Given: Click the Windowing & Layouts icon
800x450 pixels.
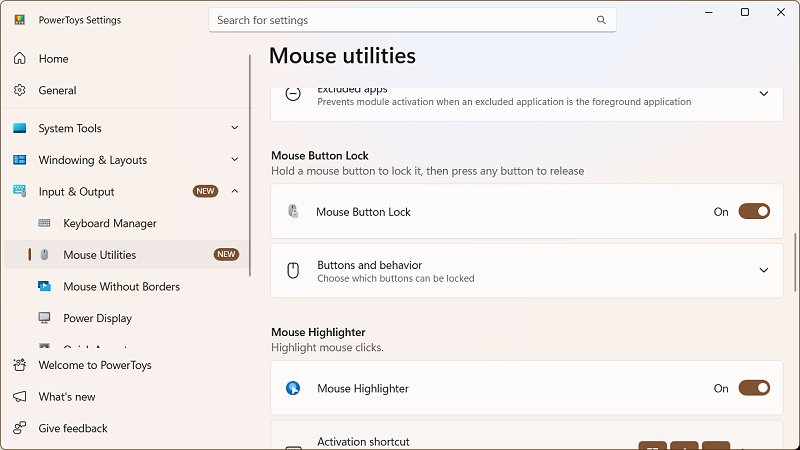Looking at the screenshot, I should (x=19, y=160).
